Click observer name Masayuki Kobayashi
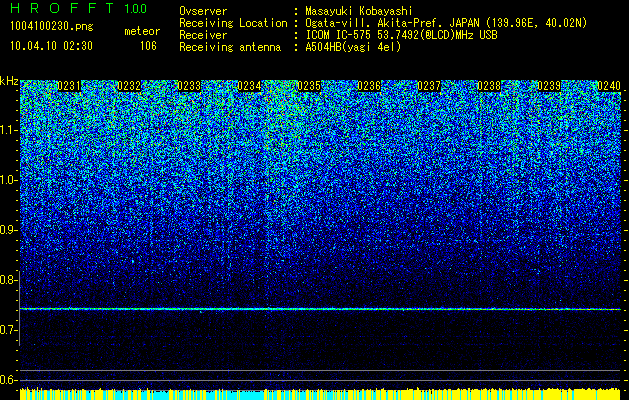 (359, 12)
